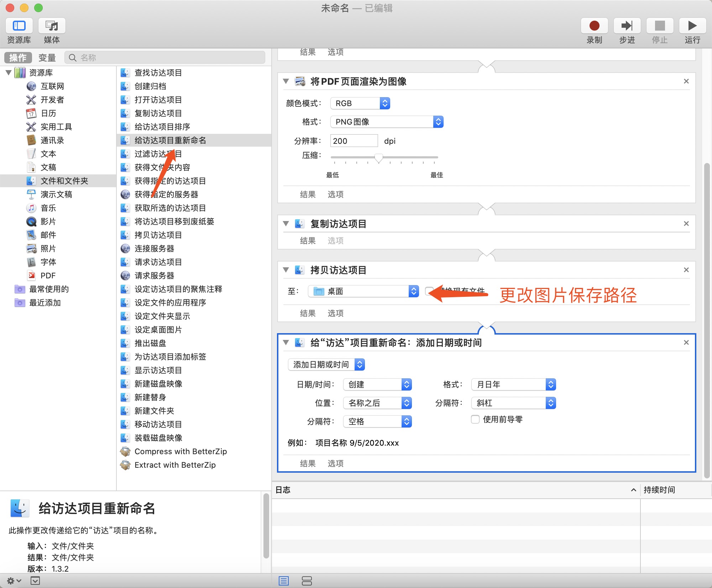This screenshot has width=712, height=588.
Task: Toggle 替换现有文件 checkbox
Action: coord(429,291)
